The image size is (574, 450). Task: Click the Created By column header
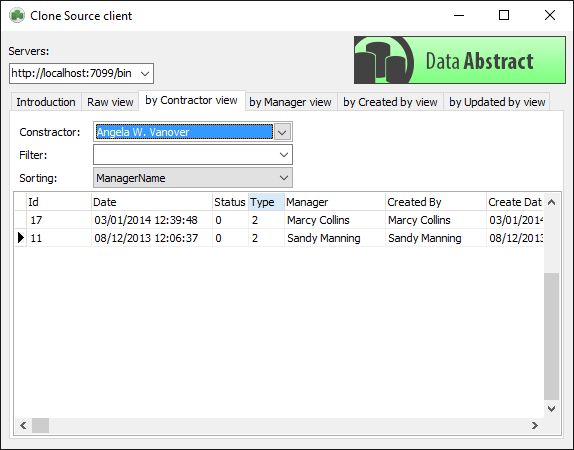pyautogui.click(x=436, y=202)
